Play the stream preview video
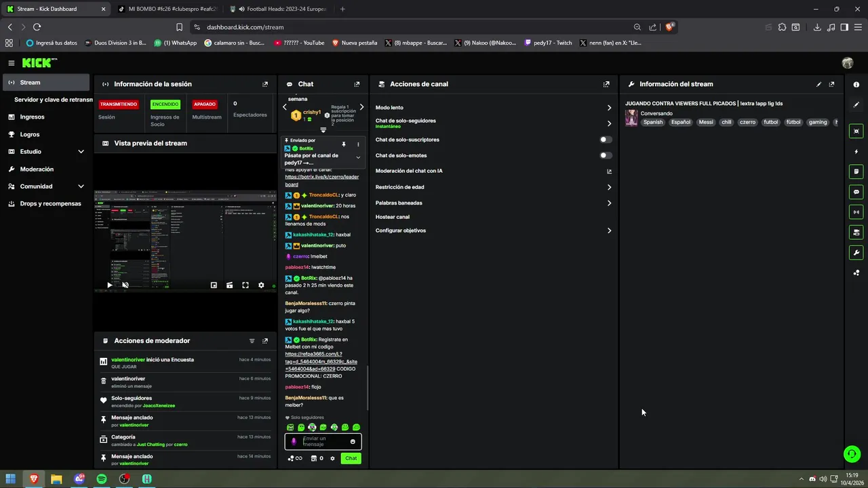 click(x=109, y=285)
